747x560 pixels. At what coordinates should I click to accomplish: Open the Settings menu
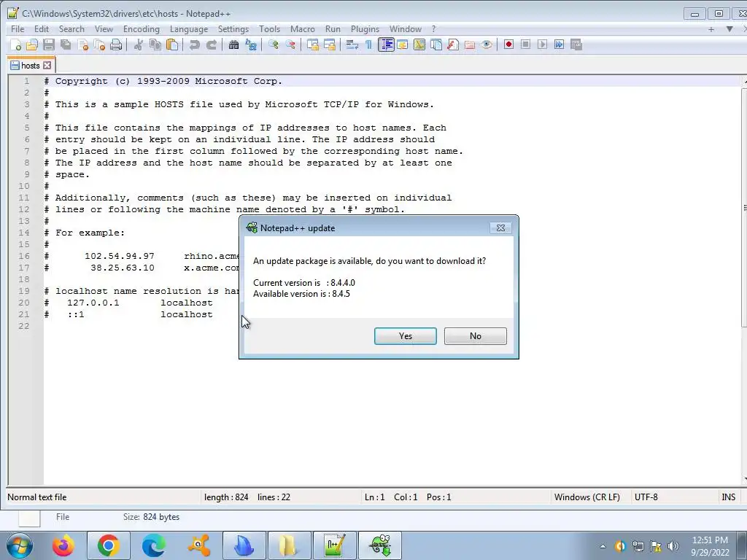[x=233, y=29]
